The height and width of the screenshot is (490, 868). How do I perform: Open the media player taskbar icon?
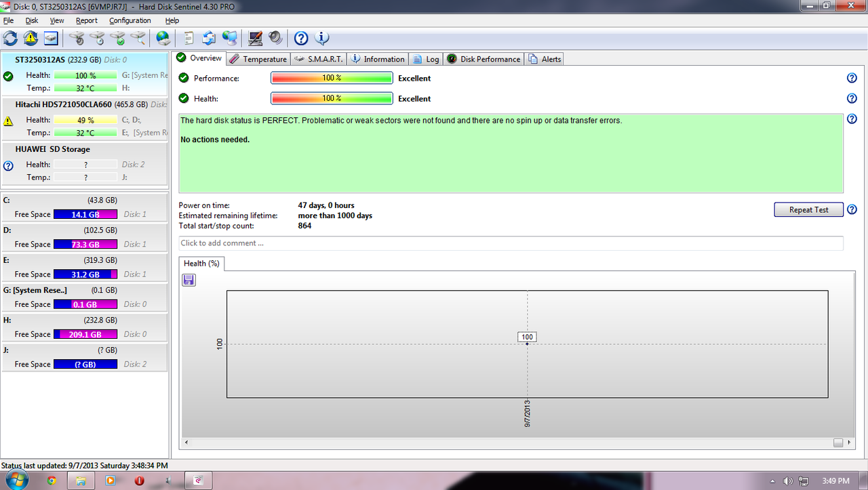(x=110, y=481)
